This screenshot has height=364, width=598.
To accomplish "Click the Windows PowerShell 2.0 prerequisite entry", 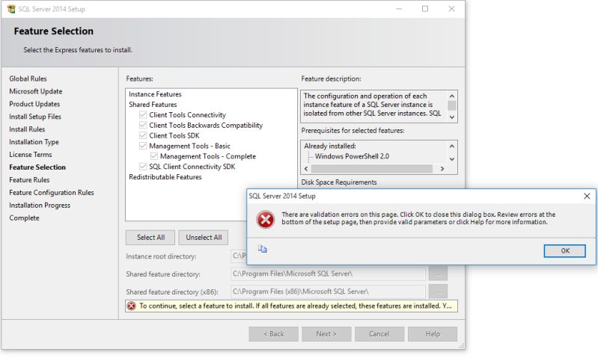I will pos(352,156).
